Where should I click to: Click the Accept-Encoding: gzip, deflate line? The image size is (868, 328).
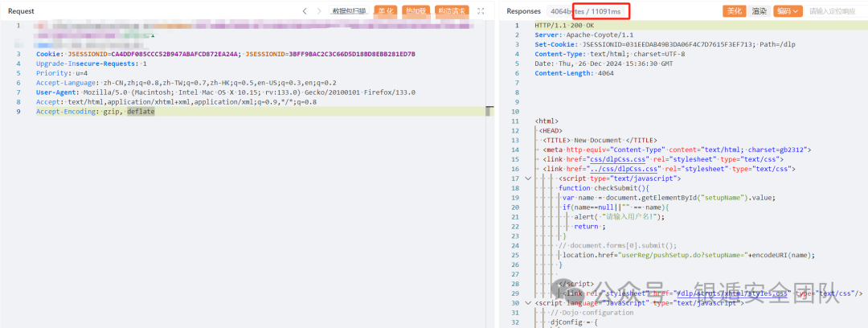(95, 112)
